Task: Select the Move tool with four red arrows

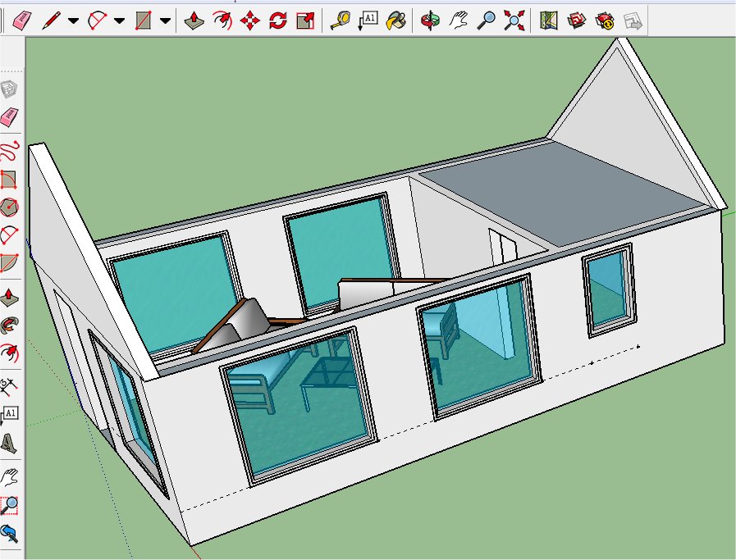Action: [249, 21]
